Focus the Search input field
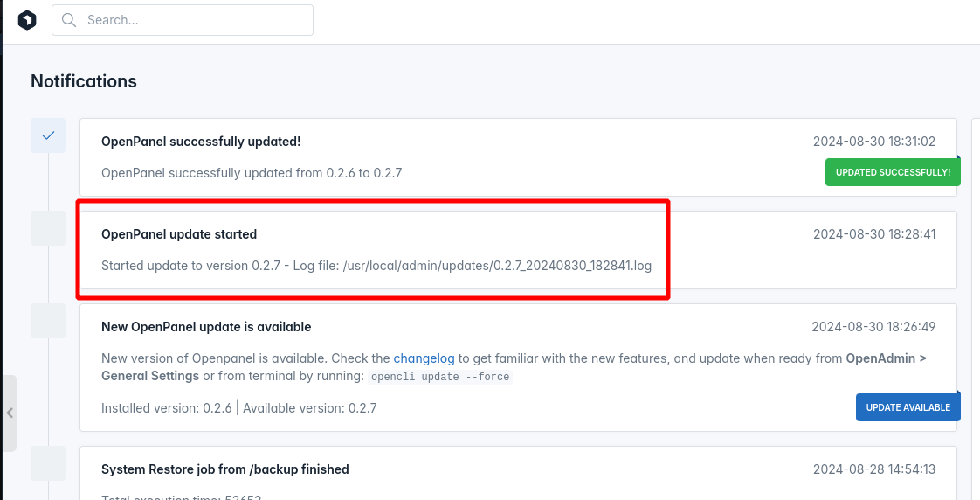The width and height of the screenshot is (980, 500). 183,20
